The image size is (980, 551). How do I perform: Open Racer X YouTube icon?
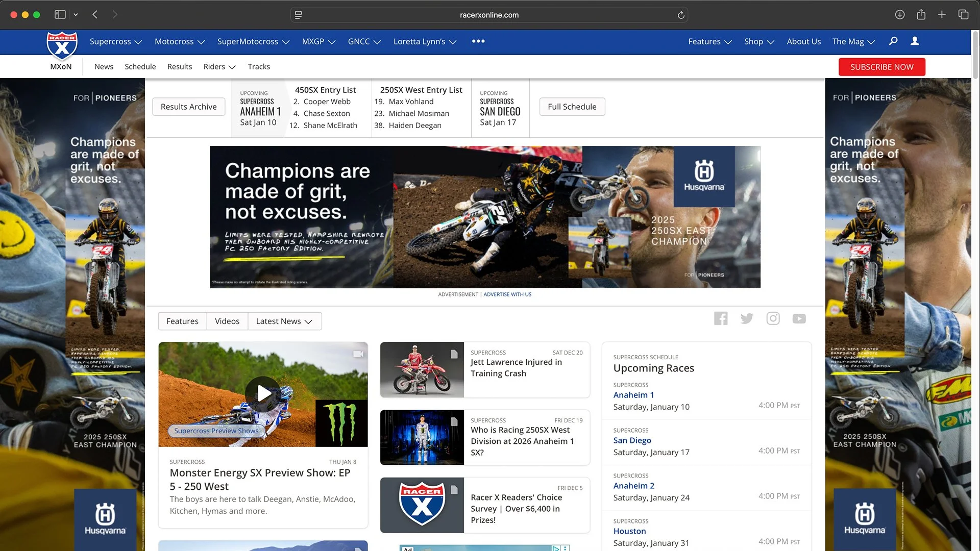click(x=799, y=319)
